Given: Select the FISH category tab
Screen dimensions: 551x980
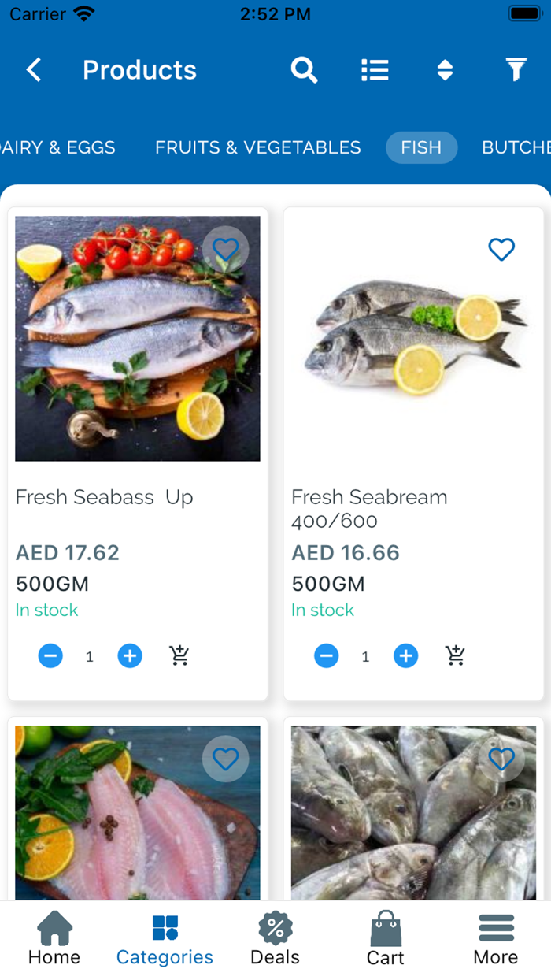Looking at the screenshot, I should coord(422,147).
